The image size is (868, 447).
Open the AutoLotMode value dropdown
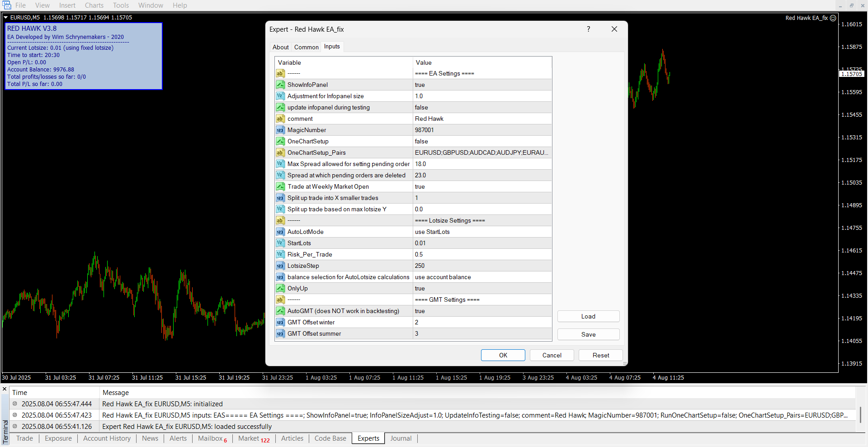[482, 232]
